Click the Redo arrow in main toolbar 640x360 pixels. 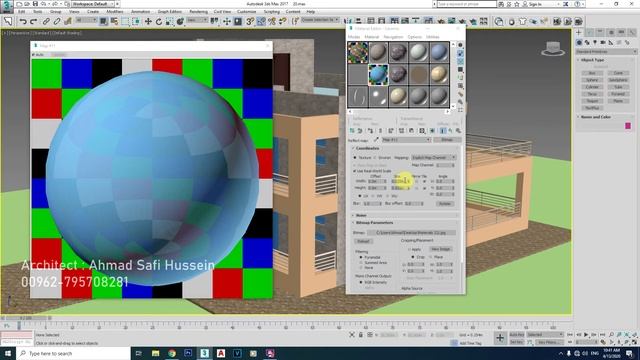pos(33,21)
